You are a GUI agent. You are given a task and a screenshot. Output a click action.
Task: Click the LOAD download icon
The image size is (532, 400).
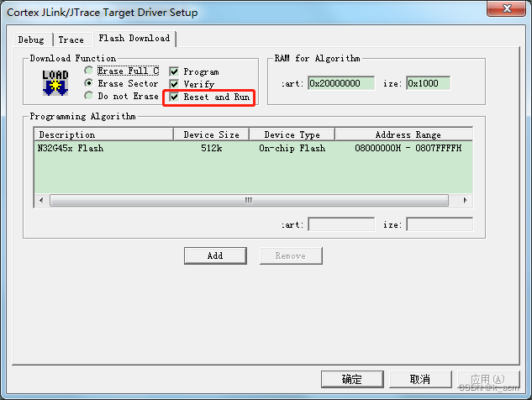point(55,83)
